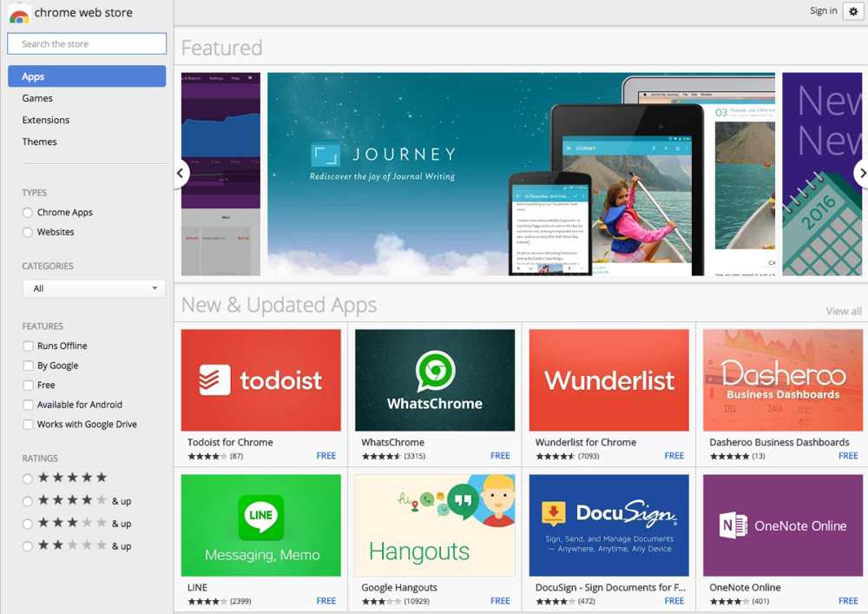Screen dimensions: 868x614
Task: Open the DocuSign app tile image
Action: click(x=609, y=525)
